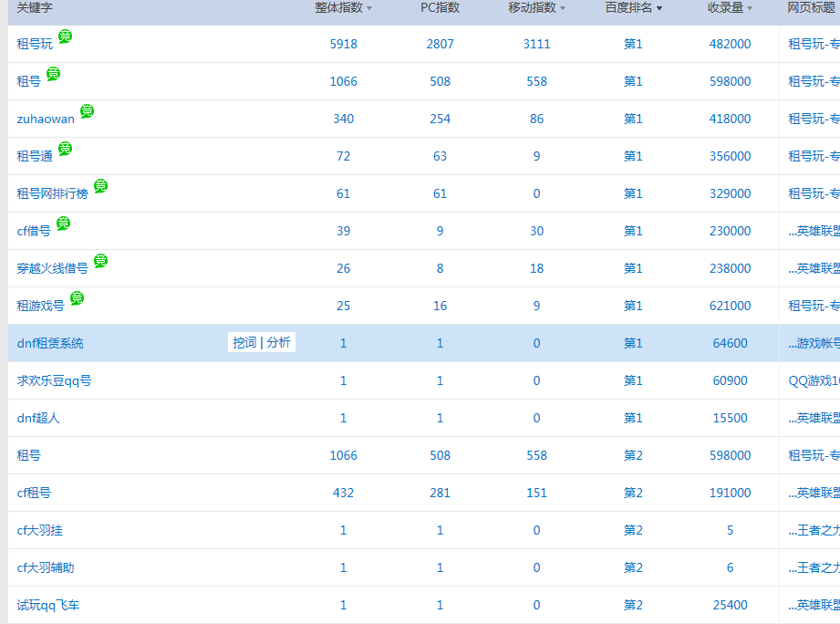The height and width of the screenshot is (624, 840).
Task: Sort by 收录量 column arrow
Action: click(x=750, y=8)
